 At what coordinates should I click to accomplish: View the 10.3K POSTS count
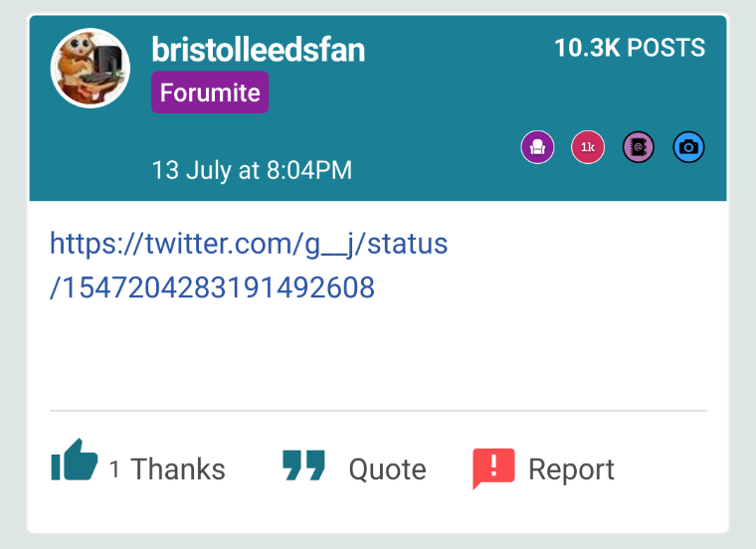[x=630, y=48]
